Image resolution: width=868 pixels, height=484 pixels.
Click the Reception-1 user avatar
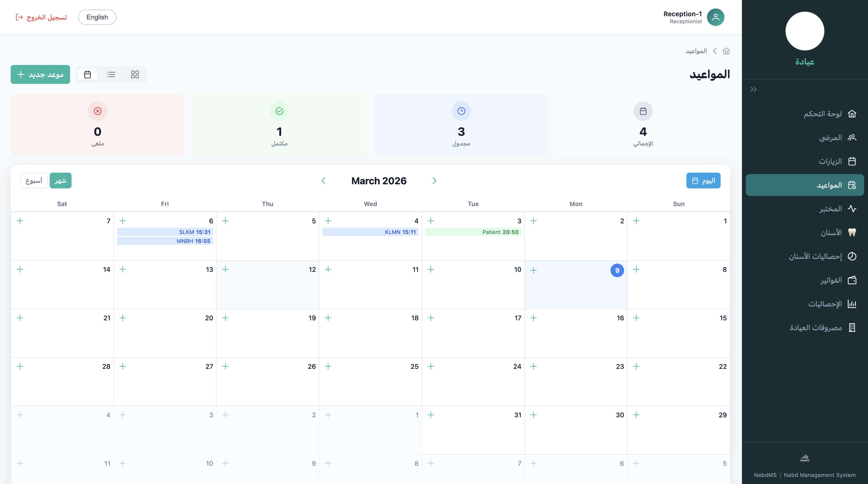point(715,17)
